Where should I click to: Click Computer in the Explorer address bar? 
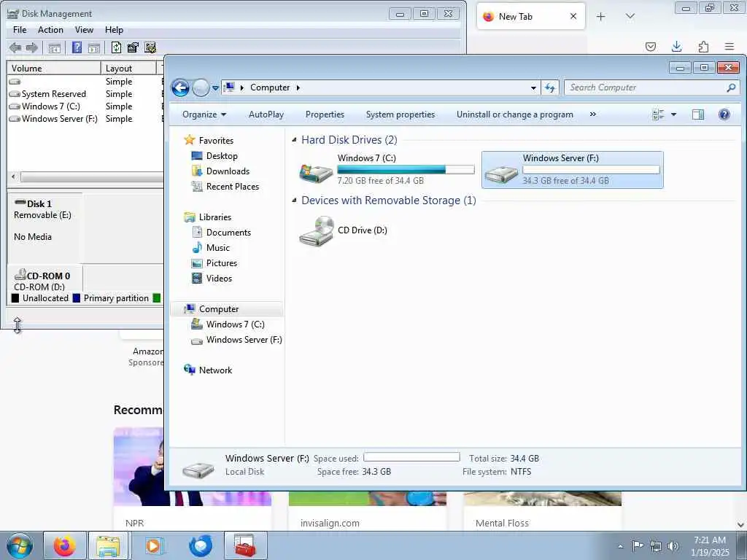click(x=270, y=87)
